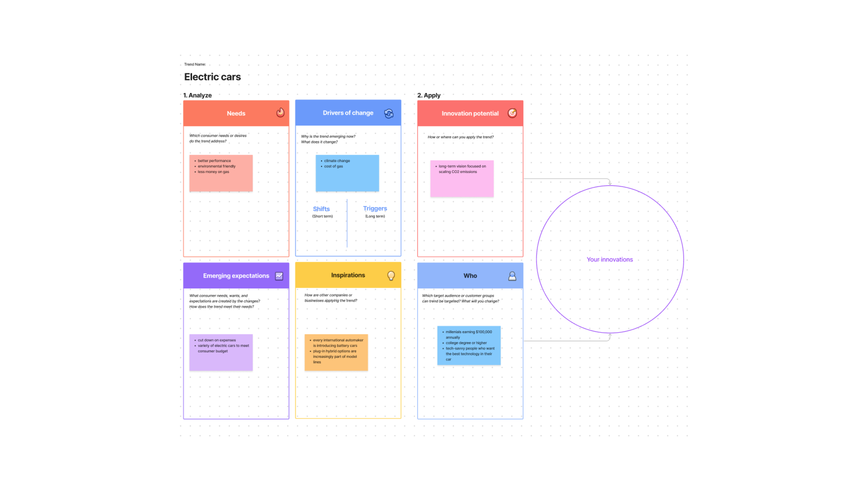Click the timer icon on Needs card
This screenshot has height=489, width=868.
[280, 112]
